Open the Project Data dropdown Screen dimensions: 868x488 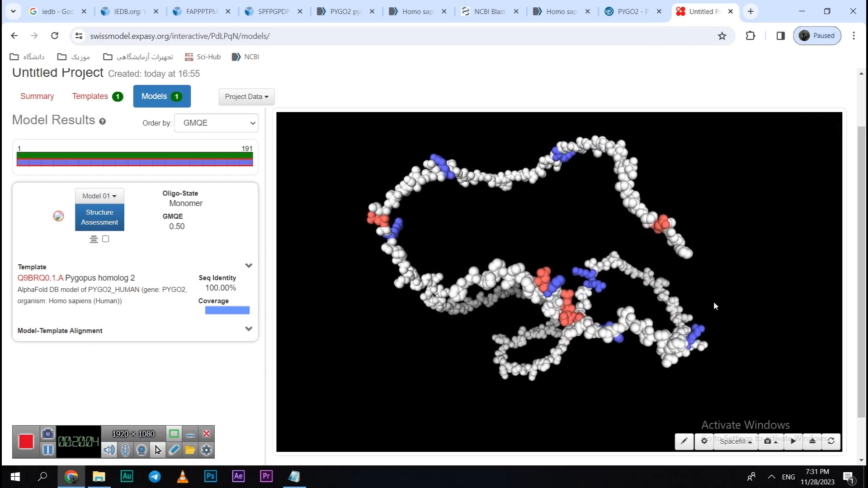pyautogui.click(x=246, y=97)
